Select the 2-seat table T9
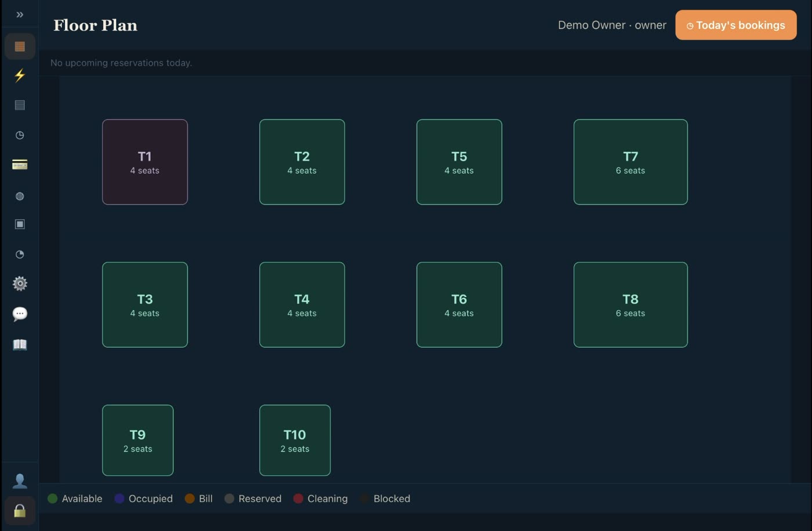The image size is (812, 531). pyautogui.click(x=138, y=440)
